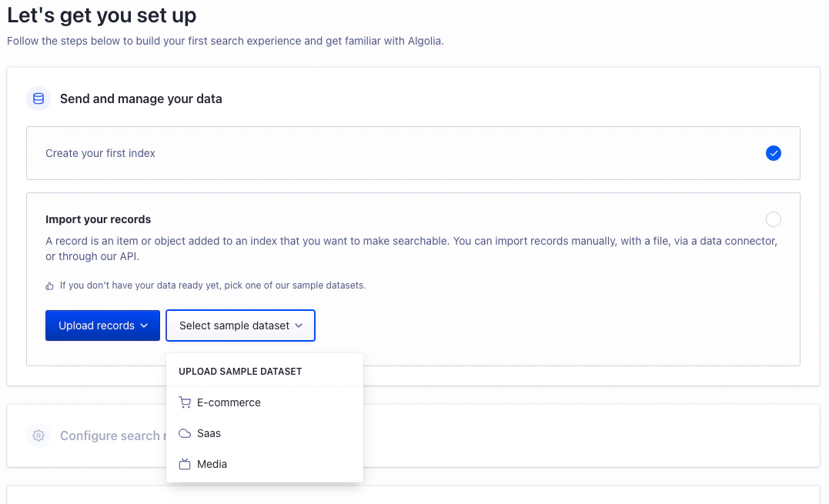Click the record description paragraph
Viewport: 829px width, 504px height.
[x=411, y=249]
